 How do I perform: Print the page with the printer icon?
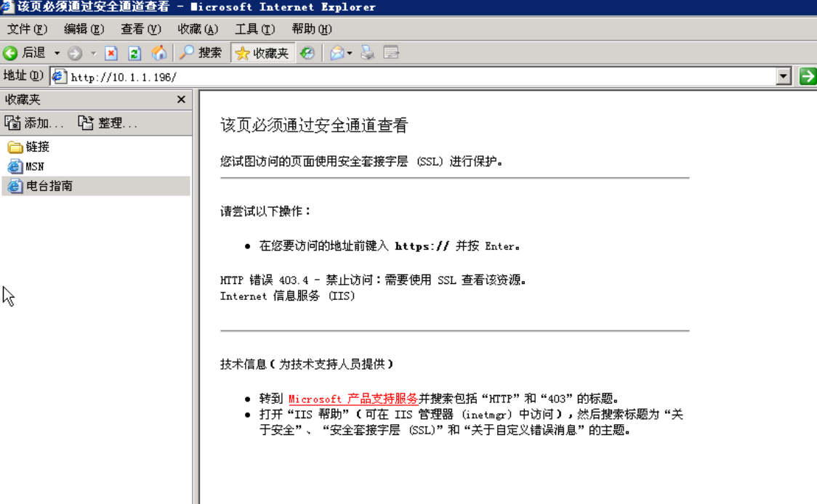point(367,53)
